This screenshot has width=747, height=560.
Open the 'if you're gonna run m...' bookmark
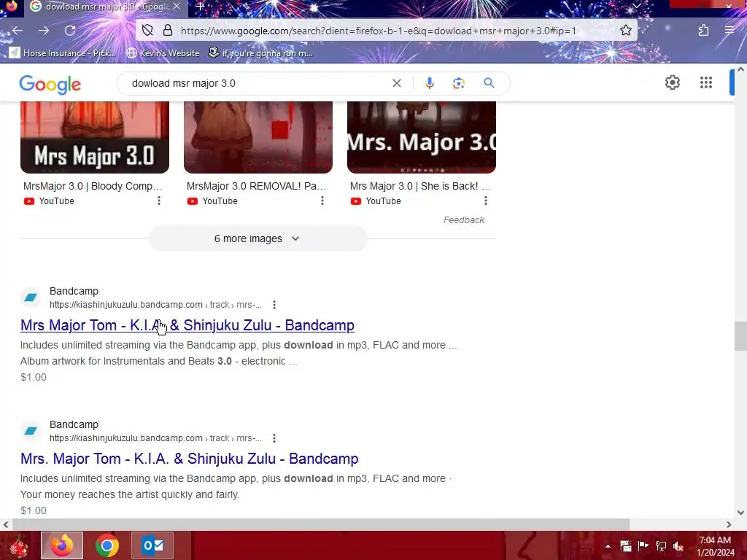point(260,52)
